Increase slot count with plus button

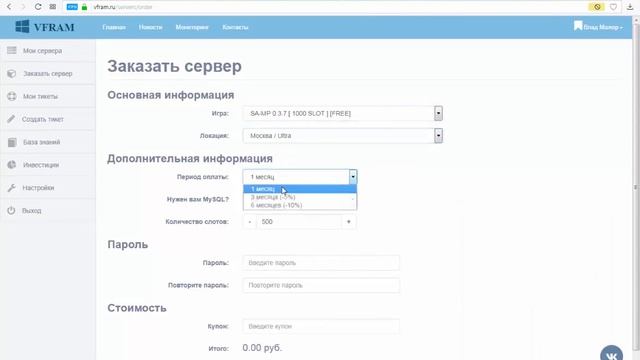click(349, 222)
